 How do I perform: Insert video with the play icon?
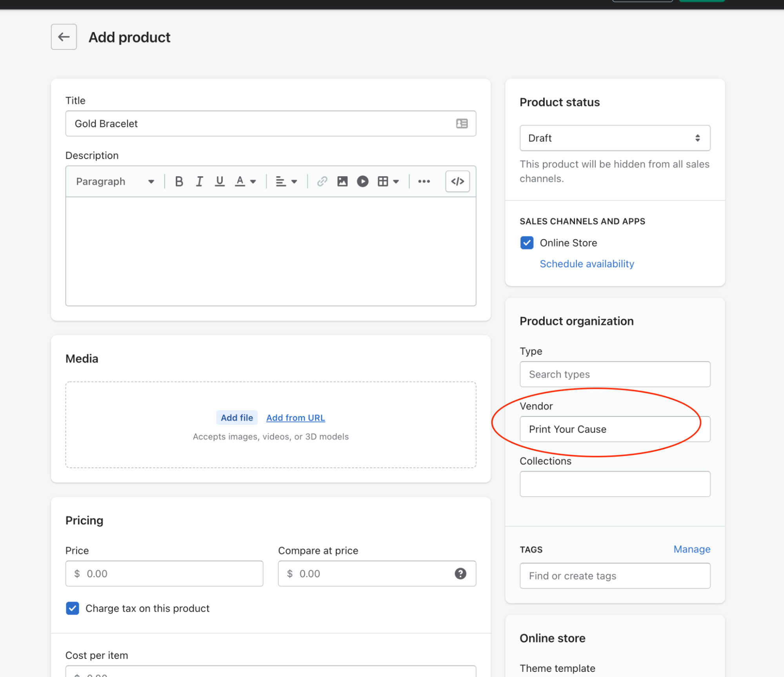point(362,181)
